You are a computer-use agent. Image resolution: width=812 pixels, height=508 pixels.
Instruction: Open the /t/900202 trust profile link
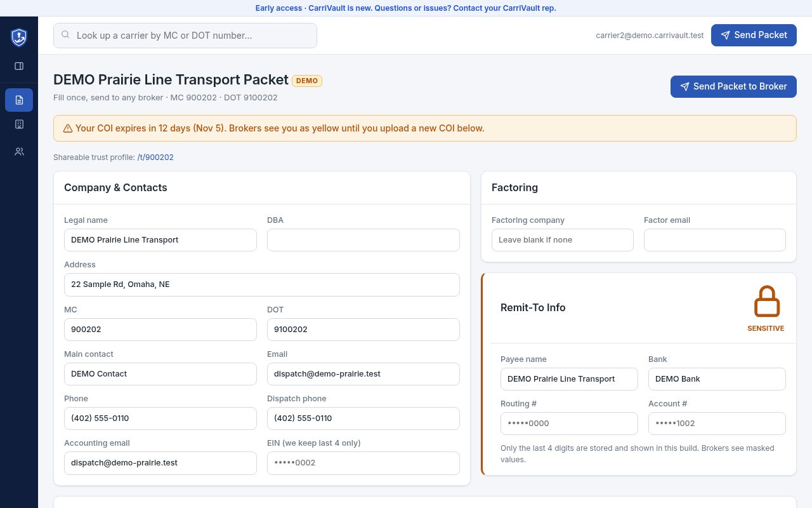click(155, 157)
